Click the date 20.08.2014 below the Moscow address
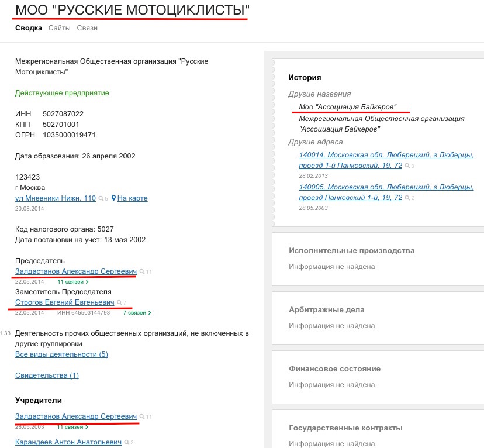Image resolution: width=484 pixels, height=448 pixels. (30, 208)
